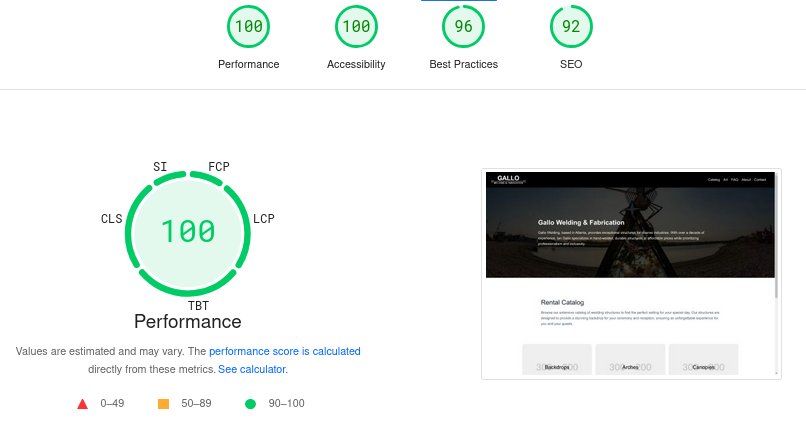Open the Accessibility category label
Image resolution: width=806 pixels, height=421 pixels.
pos(356,64)
